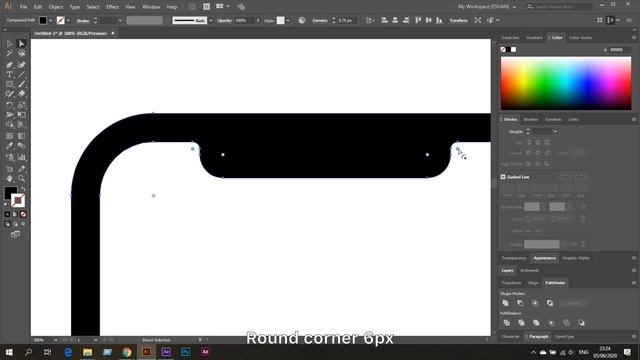Select the Zoom tool
This screenshot has height=360, width=640.
point(22,178)
